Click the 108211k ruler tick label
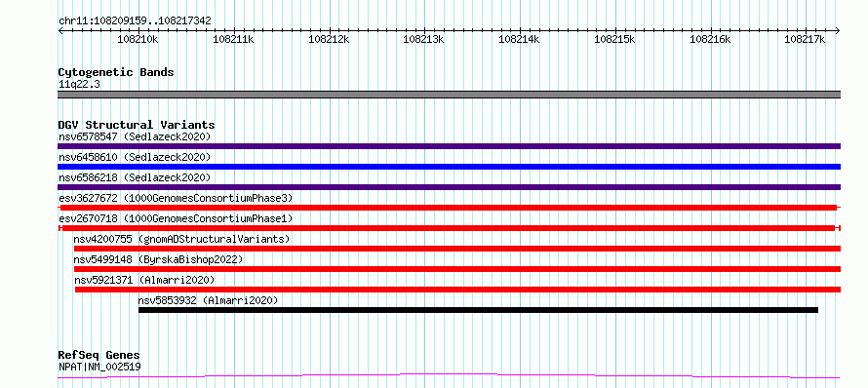The width and height of the screenshot is (868, 388). pyautogui.click(x=234, y=39)
